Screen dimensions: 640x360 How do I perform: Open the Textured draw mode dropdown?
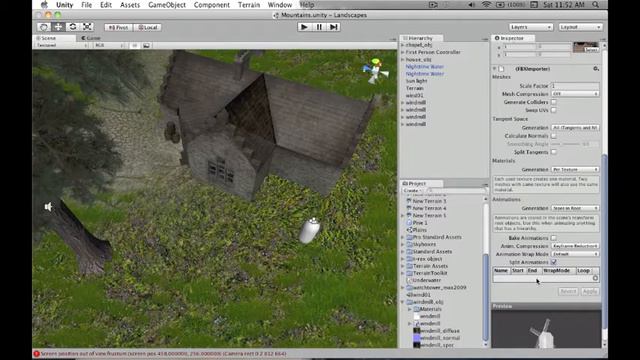coord(62,45)
